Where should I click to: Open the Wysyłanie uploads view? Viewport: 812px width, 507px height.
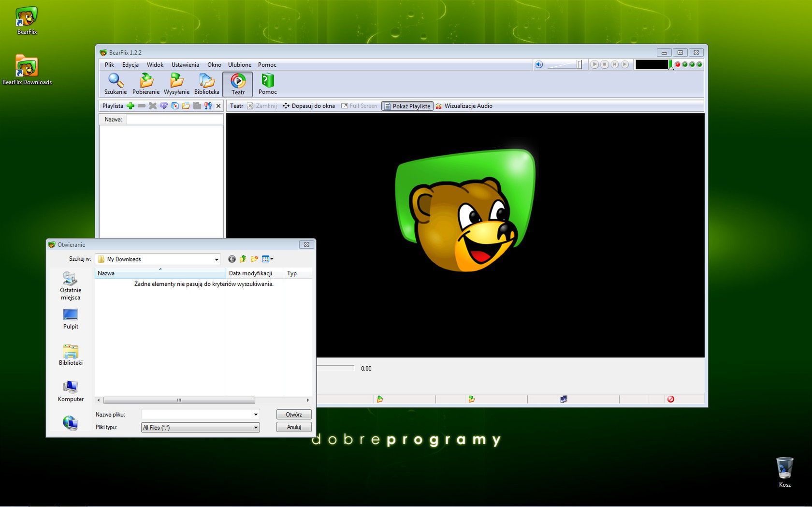176,84
